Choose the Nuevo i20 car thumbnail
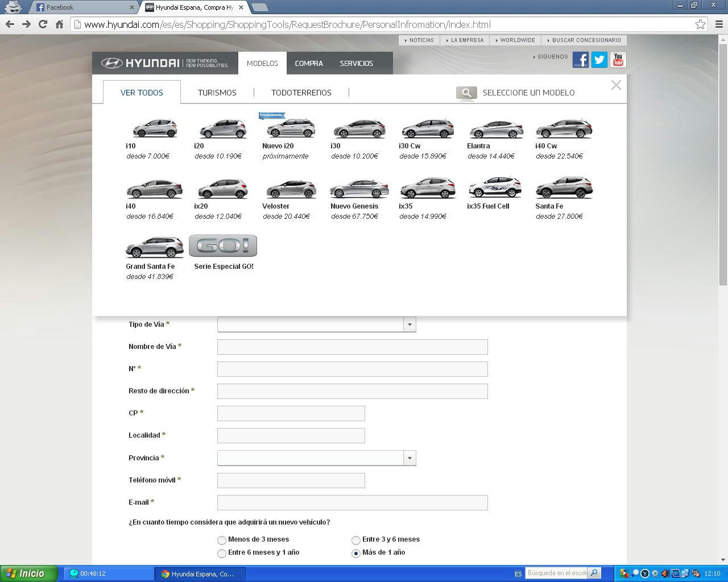Screen dimensions: 728x582 [x=291, y=127]
